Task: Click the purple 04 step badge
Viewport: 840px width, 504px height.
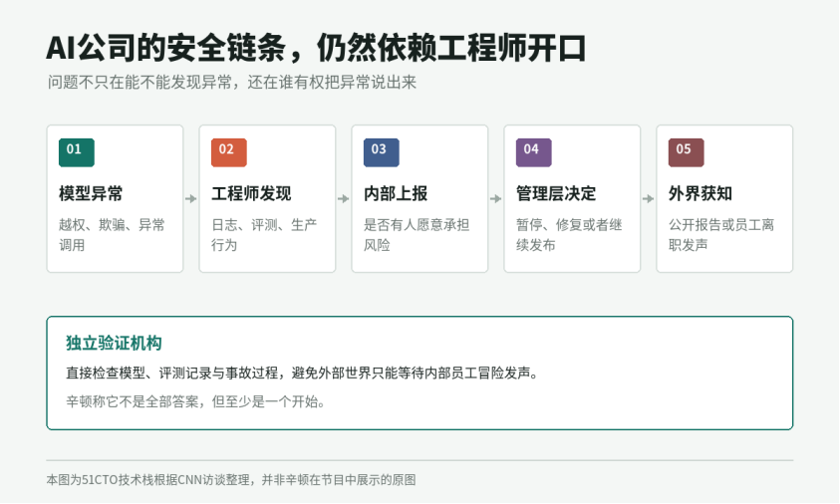Action: (x=533, y=152)
